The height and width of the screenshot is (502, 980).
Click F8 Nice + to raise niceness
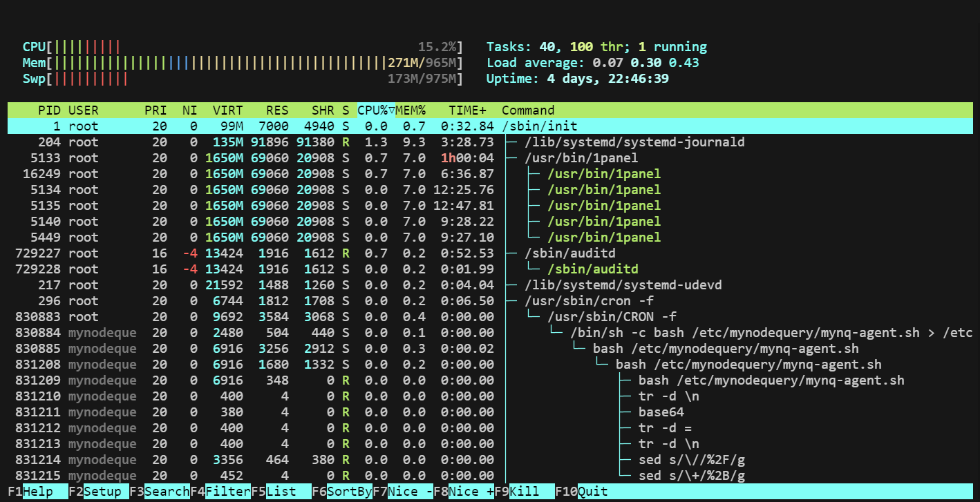click(x=464, y=492)
